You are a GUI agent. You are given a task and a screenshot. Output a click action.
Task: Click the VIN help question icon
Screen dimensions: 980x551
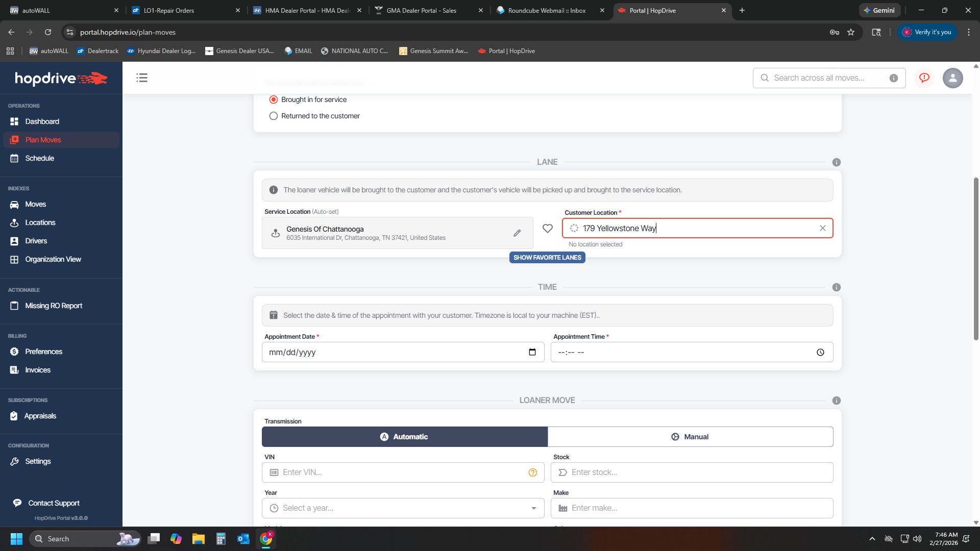tap(533, 472)
